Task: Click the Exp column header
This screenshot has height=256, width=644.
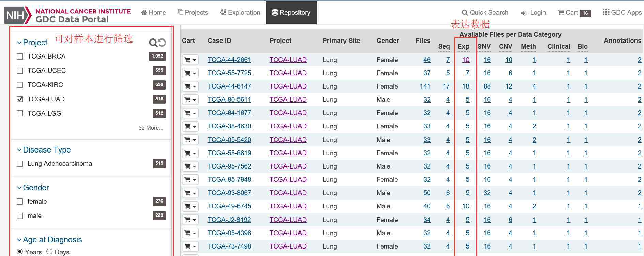Action: (463, 47)
